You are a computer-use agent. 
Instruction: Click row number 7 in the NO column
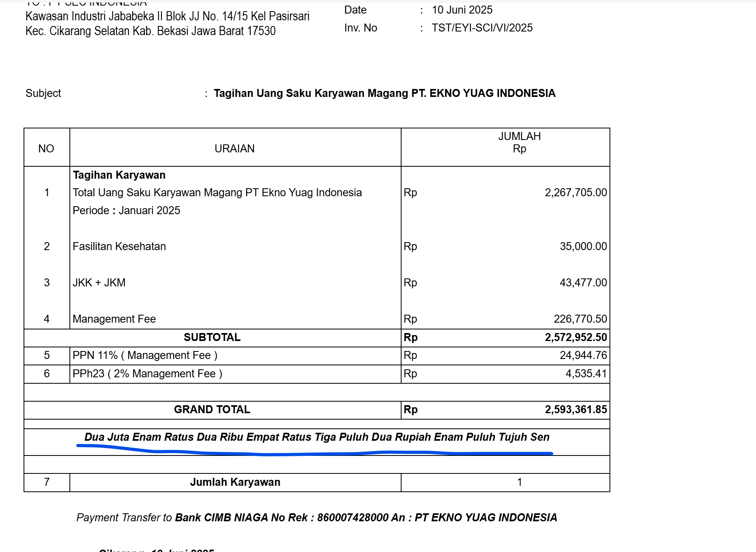(47, 482)
